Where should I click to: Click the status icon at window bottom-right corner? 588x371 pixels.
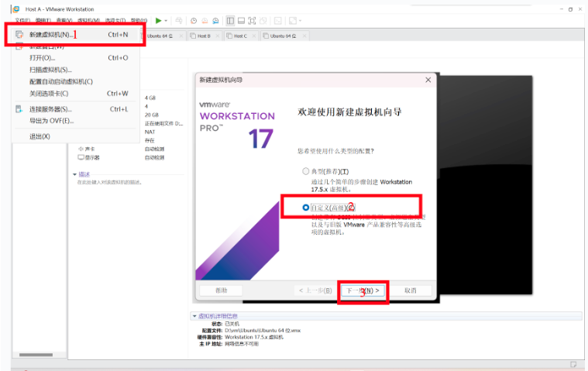point(573,364)
